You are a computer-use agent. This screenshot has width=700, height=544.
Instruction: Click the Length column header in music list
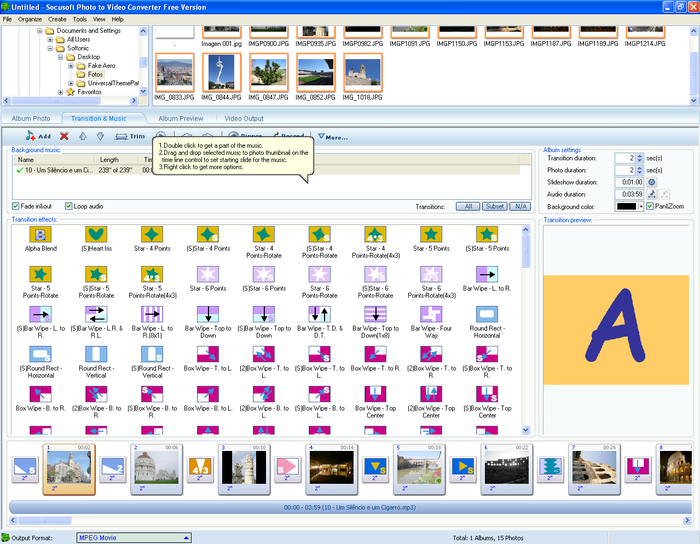click(x=117, y=159)
